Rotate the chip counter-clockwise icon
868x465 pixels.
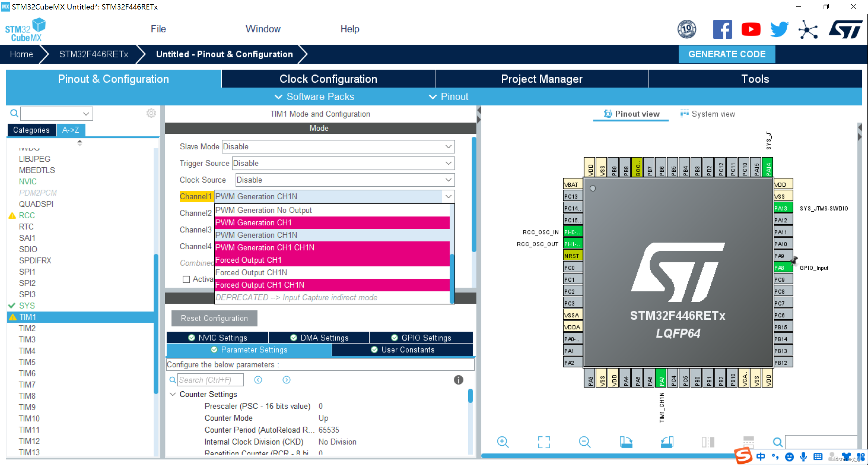pyautogui.click(x=667, y=442)
